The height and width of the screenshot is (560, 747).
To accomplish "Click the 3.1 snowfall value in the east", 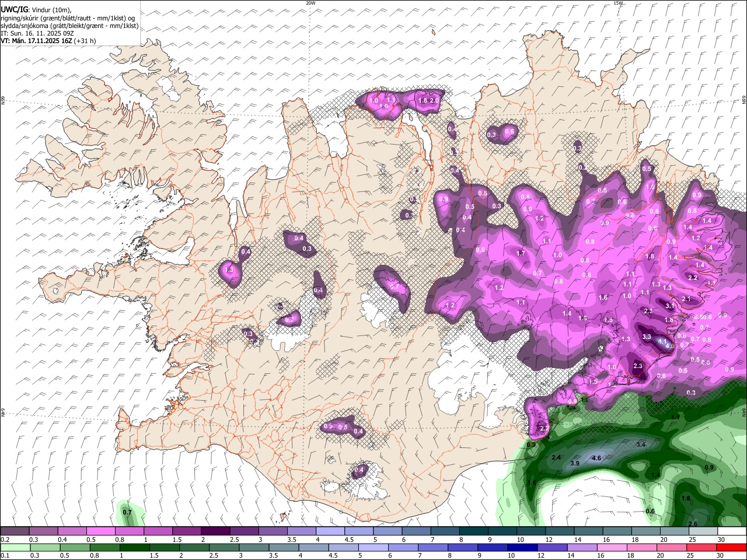I will tap(670, 306).
